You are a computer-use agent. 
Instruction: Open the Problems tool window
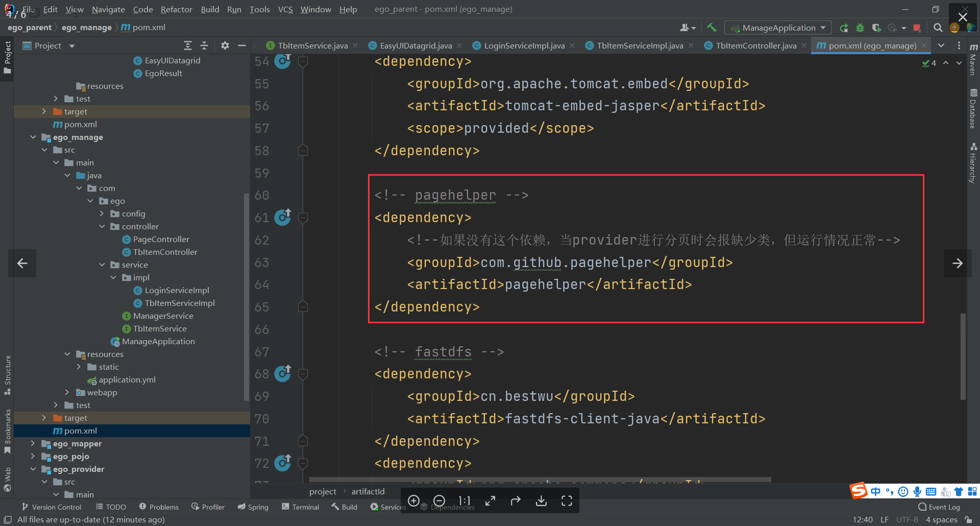coord(159,507)
